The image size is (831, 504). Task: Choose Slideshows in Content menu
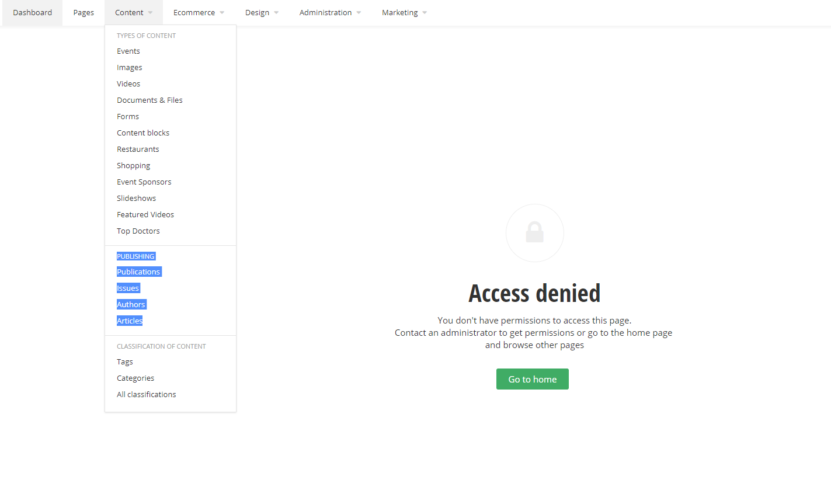136,199
